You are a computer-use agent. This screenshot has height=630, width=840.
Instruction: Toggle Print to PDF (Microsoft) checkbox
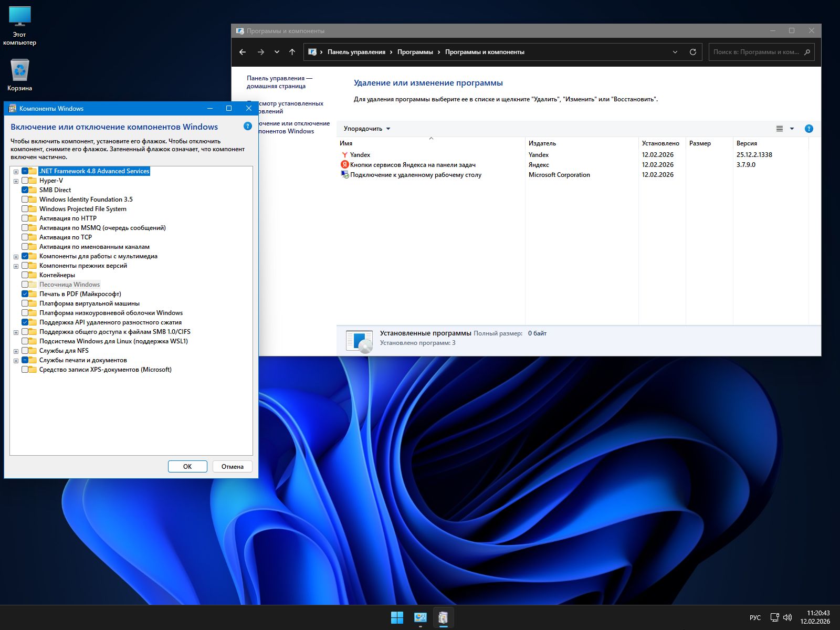tap(25, 294)
